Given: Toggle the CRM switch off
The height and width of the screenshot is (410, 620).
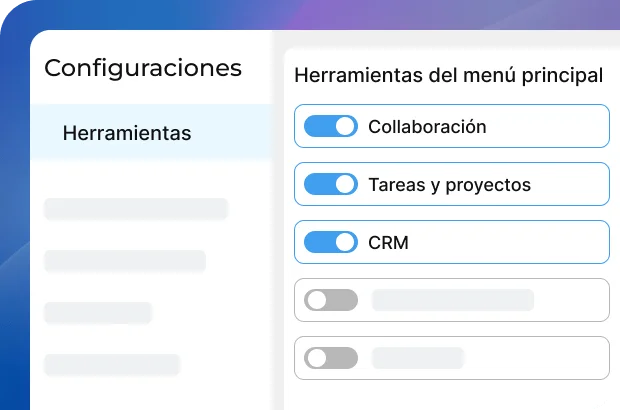Looking at the screenshot, I should [330, 243].
